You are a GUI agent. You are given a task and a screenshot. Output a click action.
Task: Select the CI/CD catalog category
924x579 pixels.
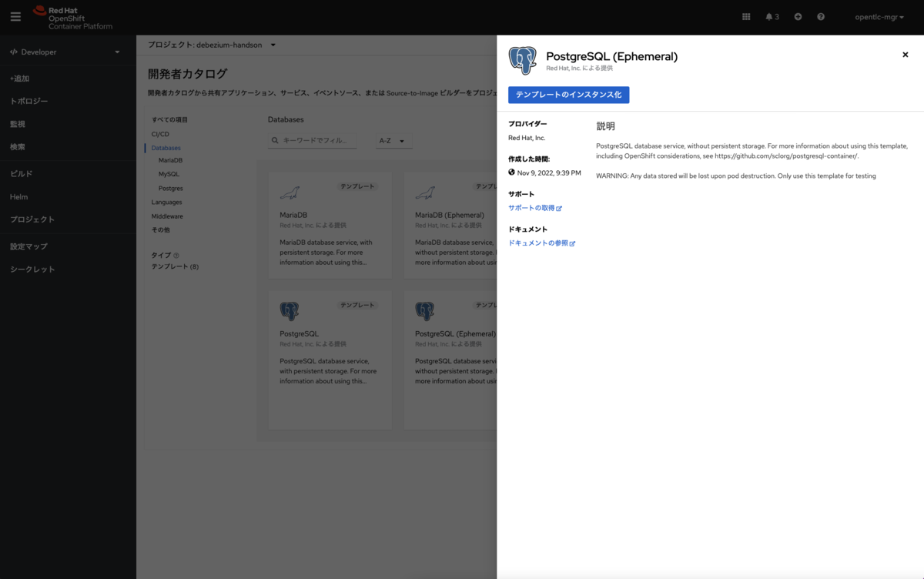pyautogui.click(x=160, y=134)
